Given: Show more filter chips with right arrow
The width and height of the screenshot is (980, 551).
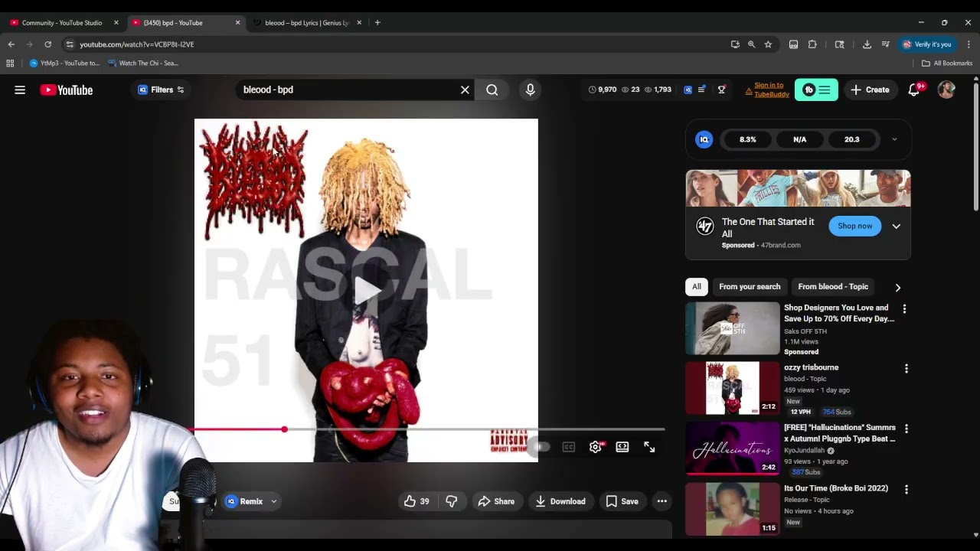Looking at the screenshot, I should (898, 287).
